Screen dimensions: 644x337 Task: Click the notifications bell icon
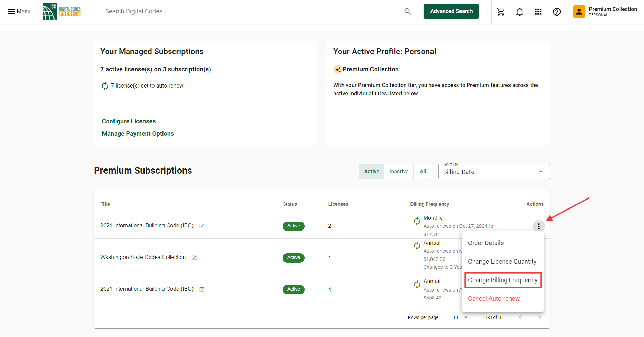[x=519, y=12]
